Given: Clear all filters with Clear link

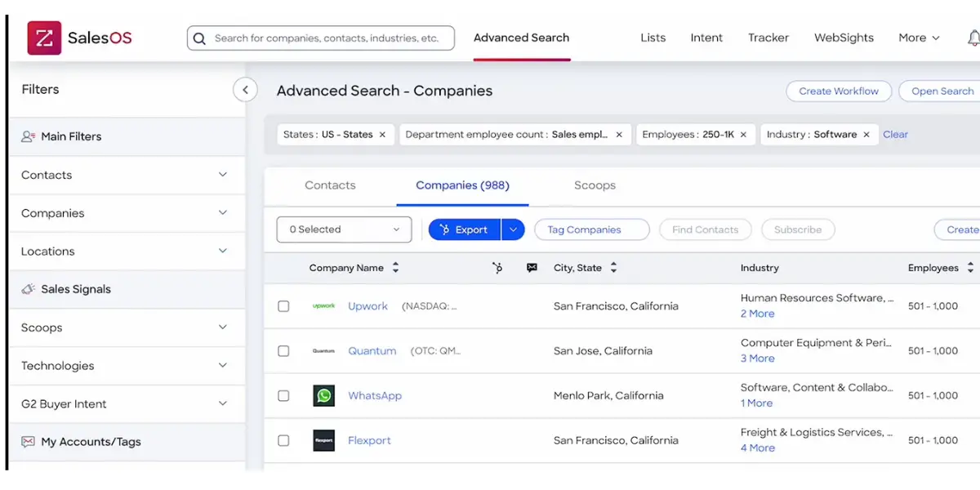Looking at the screenshot, I should tap(895, 135).
